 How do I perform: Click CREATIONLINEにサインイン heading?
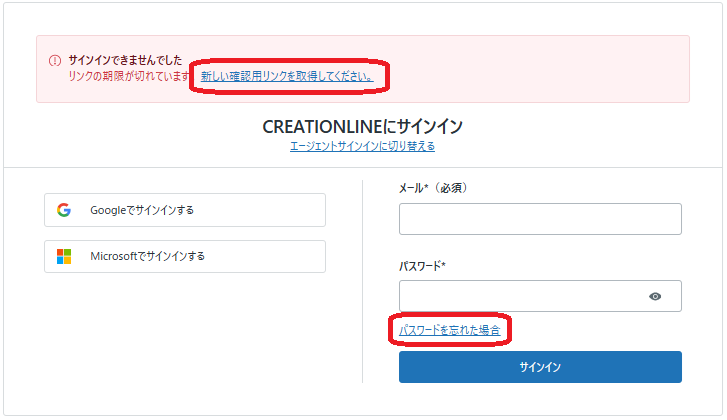363,127
